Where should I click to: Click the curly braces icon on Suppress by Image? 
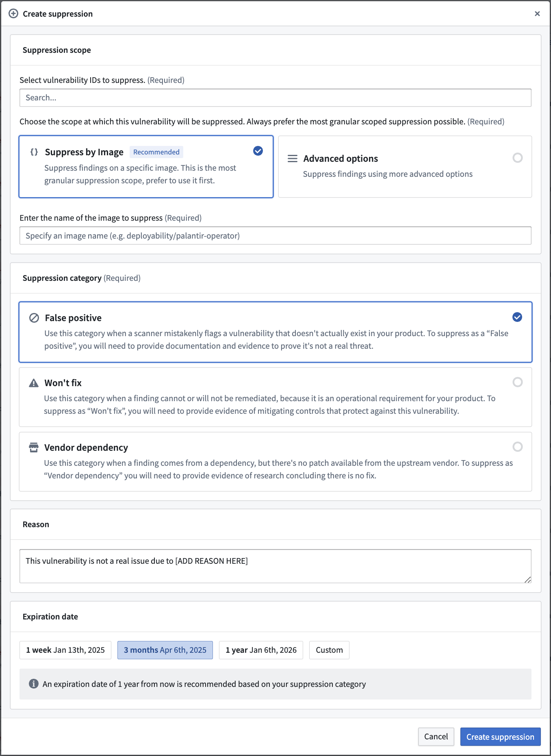pyautogui.click(x=34, y=152)
